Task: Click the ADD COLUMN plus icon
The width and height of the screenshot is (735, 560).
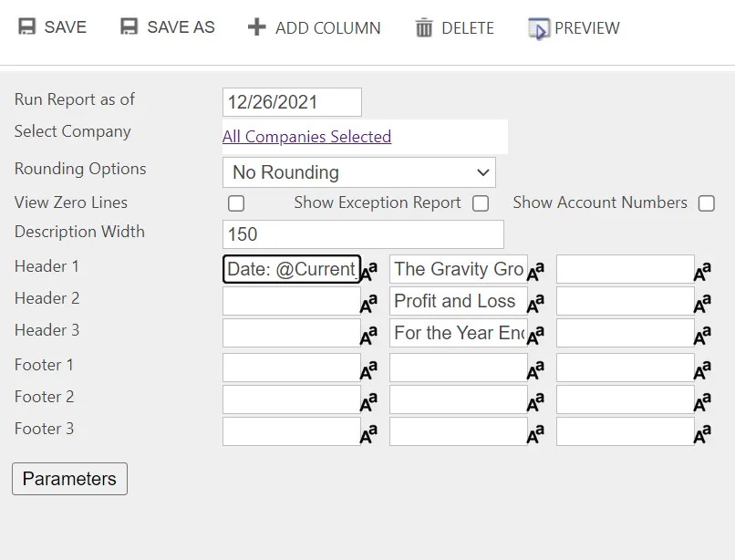Action: click(x=256, y=26)
